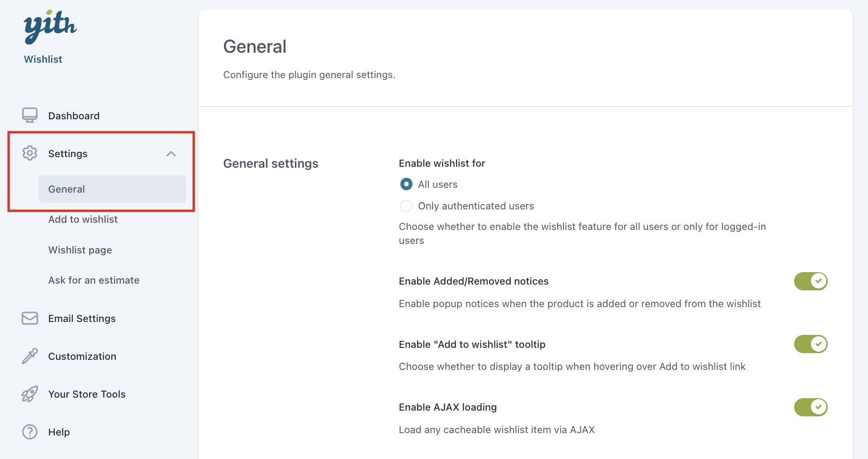Select the All users radio button

click(406, 184)
